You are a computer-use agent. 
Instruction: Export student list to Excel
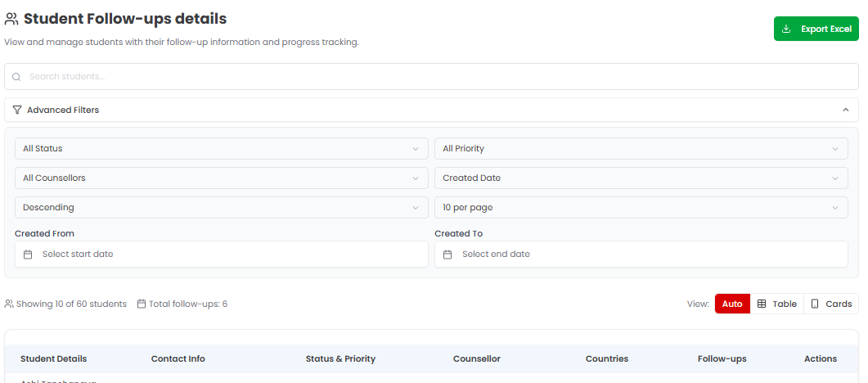tap(816, 29)
